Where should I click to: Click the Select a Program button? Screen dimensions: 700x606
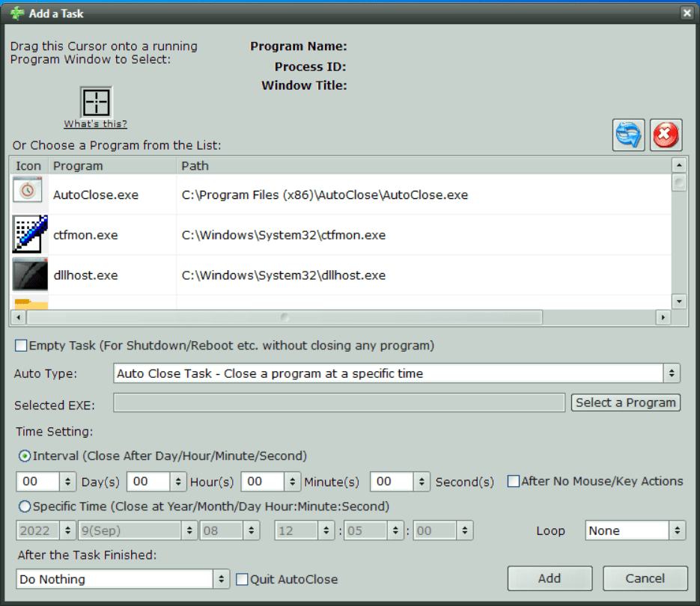click(625, 403)
